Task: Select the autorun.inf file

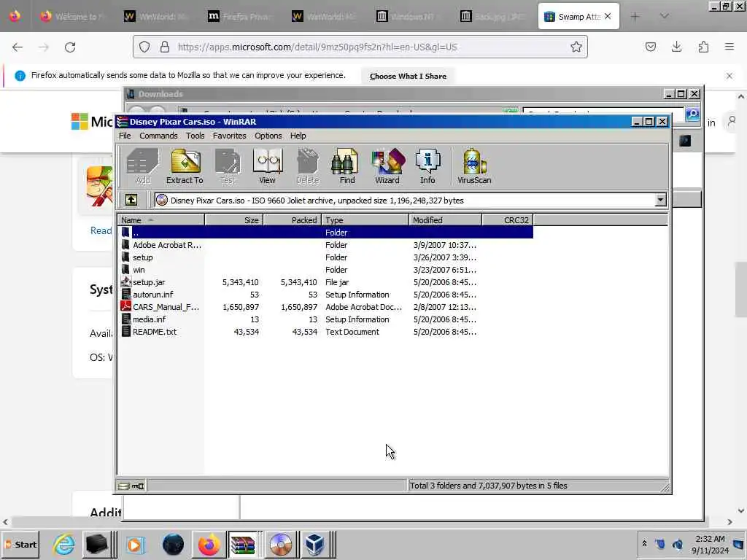Action: [x=325, y=295]
